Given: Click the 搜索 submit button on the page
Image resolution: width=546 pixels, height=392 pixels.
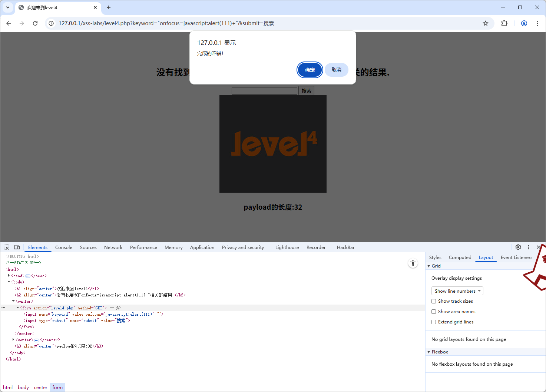Looking at the screenshot, I should pyautogui.click(x=306, y=90).
